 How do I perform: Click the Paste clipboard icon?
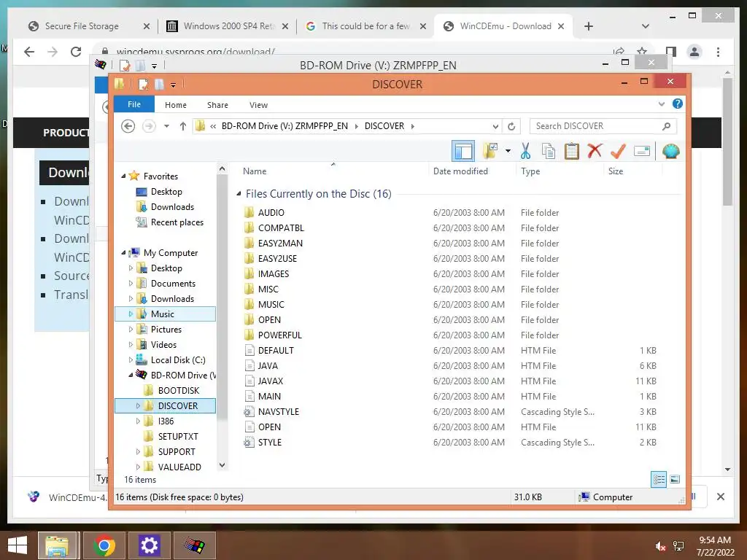pos(571,152)
